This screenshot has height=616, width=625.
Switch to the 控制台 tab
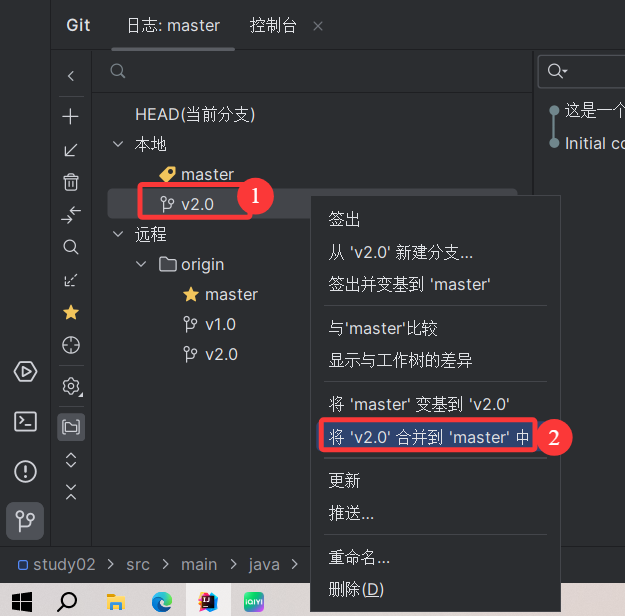(x=273, y=26)
